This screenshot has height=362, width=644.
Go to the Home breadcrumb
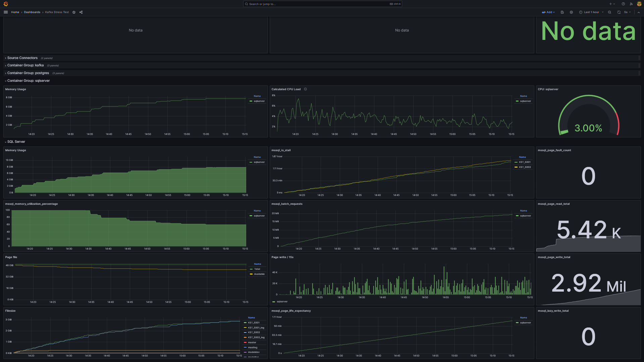pos(15,12)
